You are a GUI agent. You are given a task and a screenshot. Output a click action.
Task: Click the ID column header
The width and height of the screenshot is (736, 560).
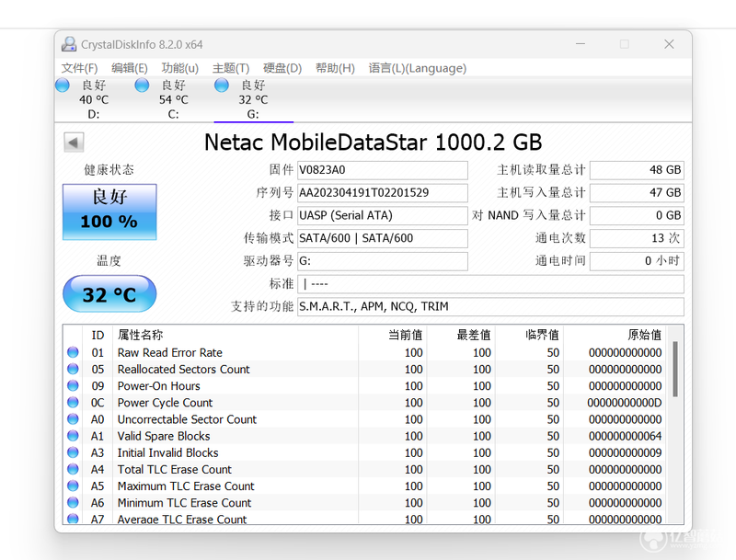coord(98,335)
